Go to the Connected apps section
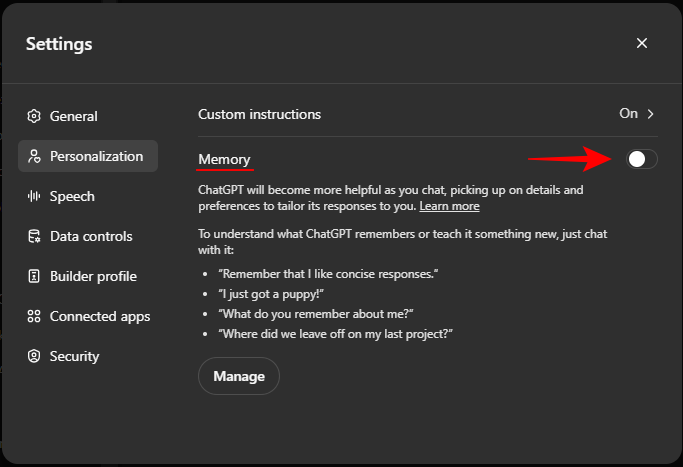The height and width of the screenshot is (467, 683). point(99,316)
